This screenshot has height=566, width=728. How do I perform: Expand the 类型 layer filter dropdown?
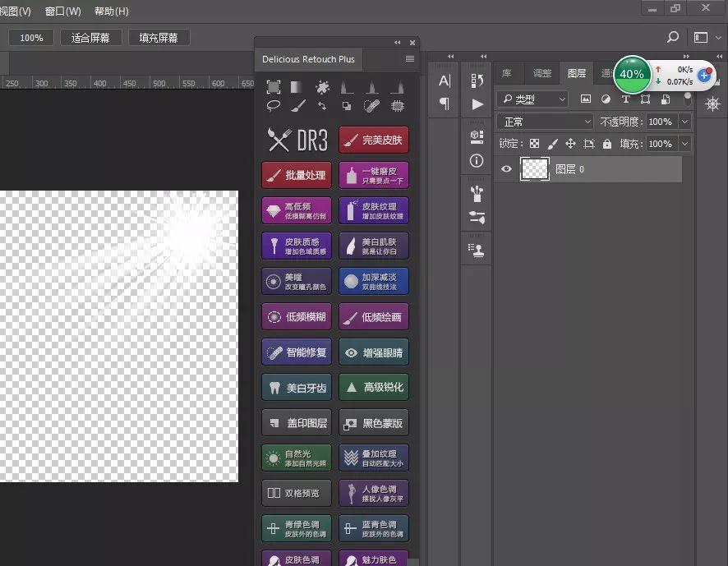pyautogui.click(x=532, y=99)
